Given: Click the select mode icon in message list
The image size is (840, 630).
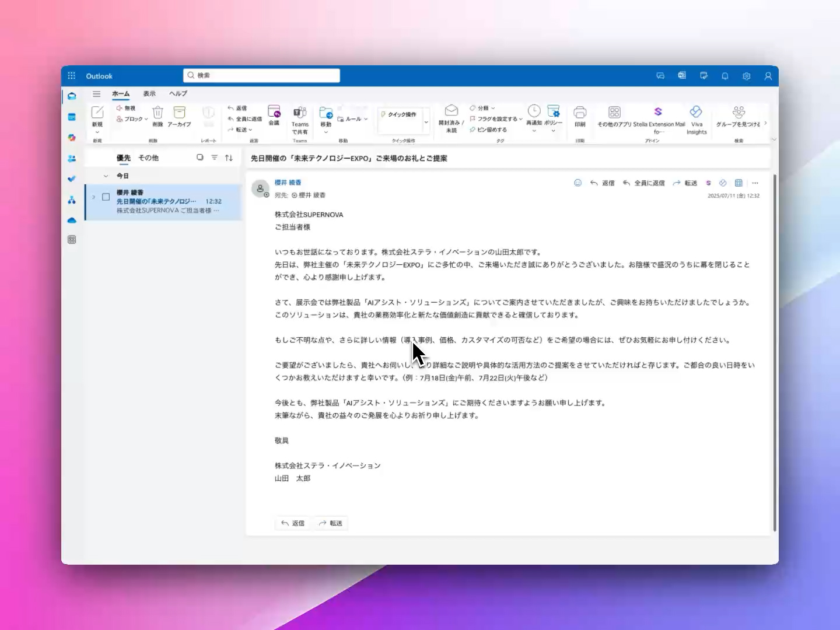Looking at the screenshot, I should pyautogui.click(x=200, y=157).
